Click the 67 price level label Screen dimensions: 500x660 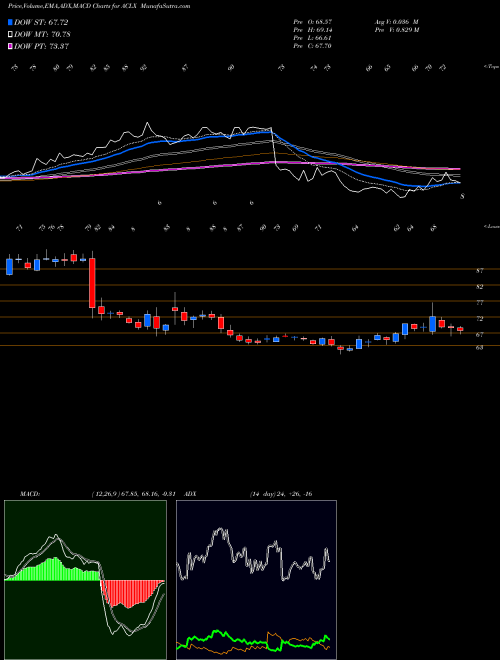479,335
